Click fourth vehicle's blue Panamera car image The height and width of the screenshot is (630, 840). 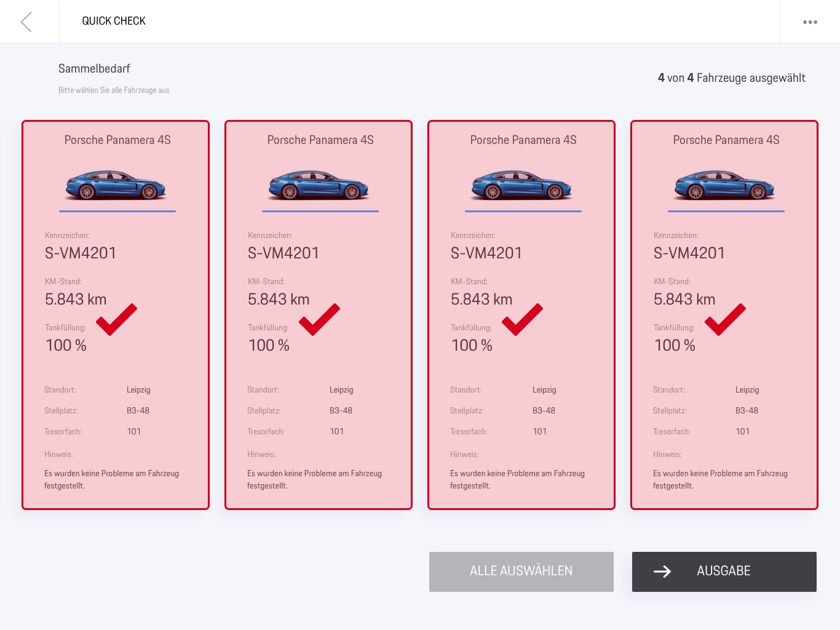point(725,185)
